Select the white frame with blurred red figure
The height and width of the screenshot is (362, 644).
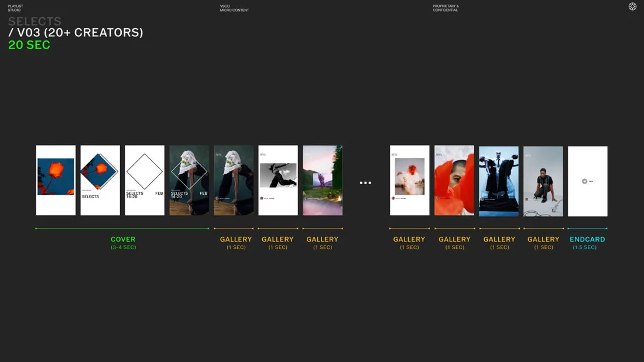[x=409, y=180]
